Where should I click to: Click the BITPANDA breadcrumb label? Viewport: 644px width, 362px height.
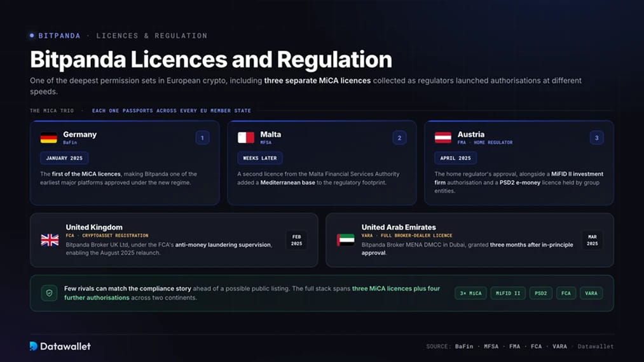60,36
